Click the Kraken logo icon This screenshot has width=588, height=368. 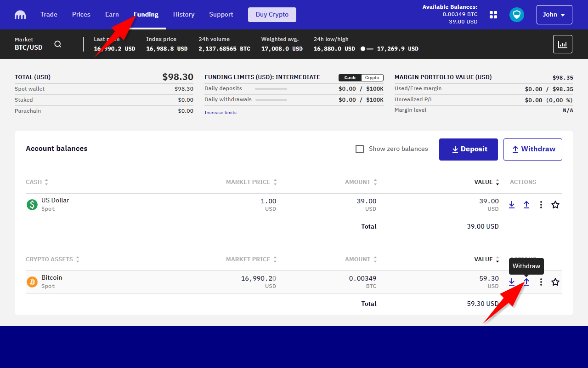pos(20,15)
